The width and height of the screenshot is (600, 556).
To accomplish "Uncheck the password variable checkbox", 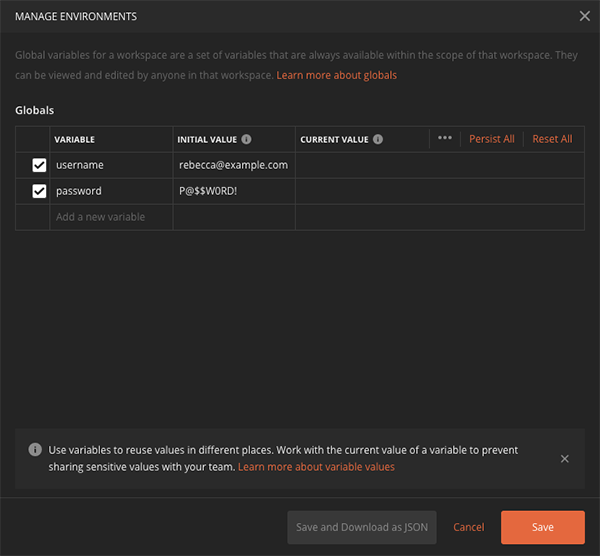I will (x=39, y=191).
